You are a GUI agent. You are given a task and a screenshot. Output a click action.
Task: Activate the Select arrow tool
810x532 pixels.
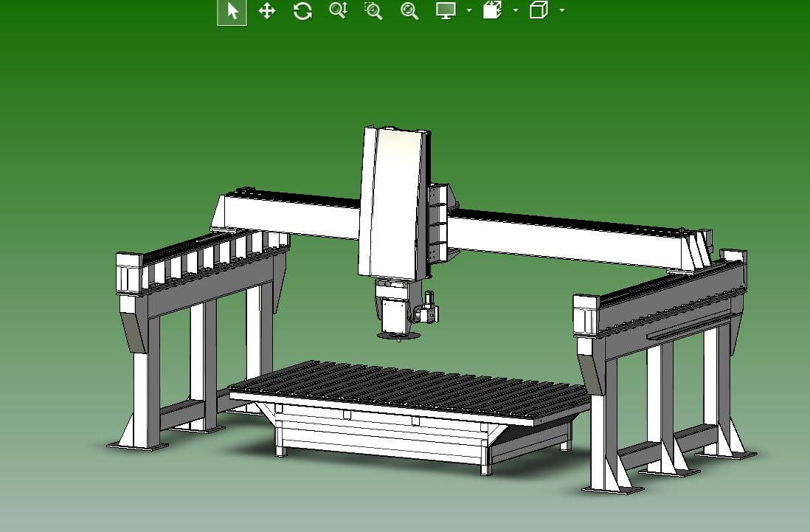click(x=232, y=11)
